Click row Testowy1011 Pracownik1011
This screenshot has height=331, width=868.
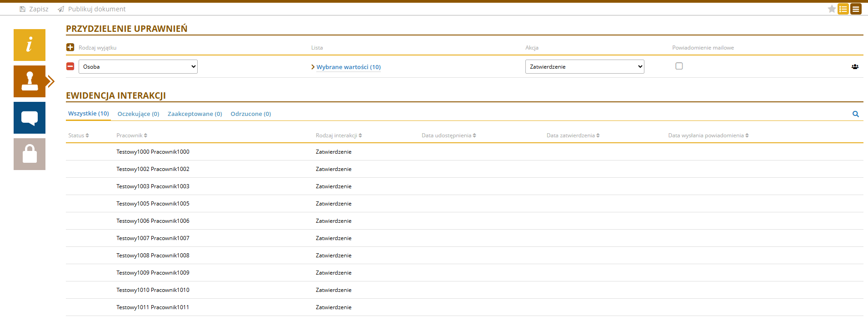pyautogui.click(x=464, y=307)
